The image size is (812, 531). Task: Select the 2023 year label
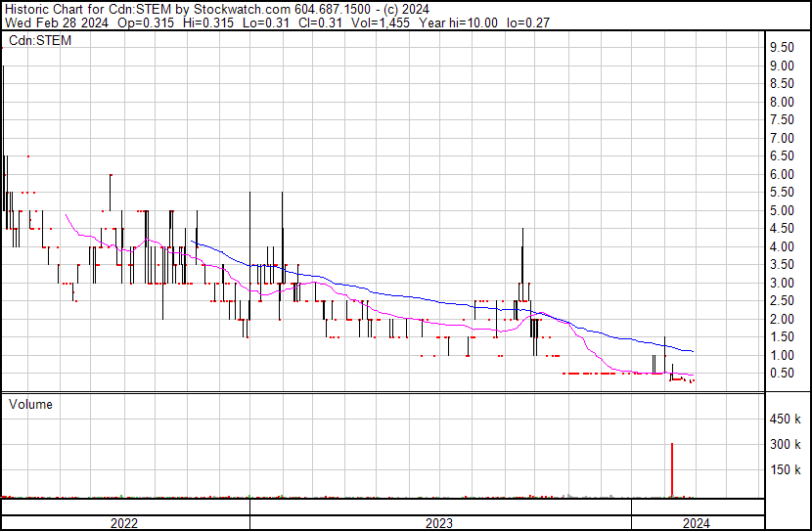coord(439,523)
